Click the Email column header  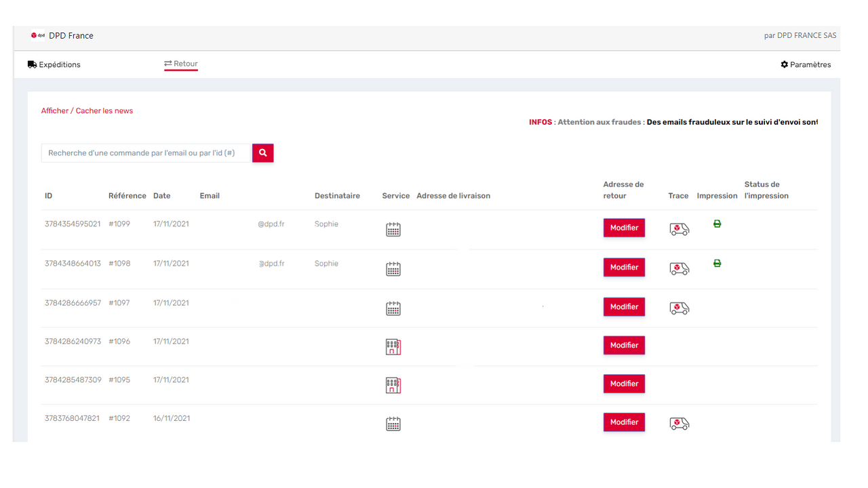point(210,196)
